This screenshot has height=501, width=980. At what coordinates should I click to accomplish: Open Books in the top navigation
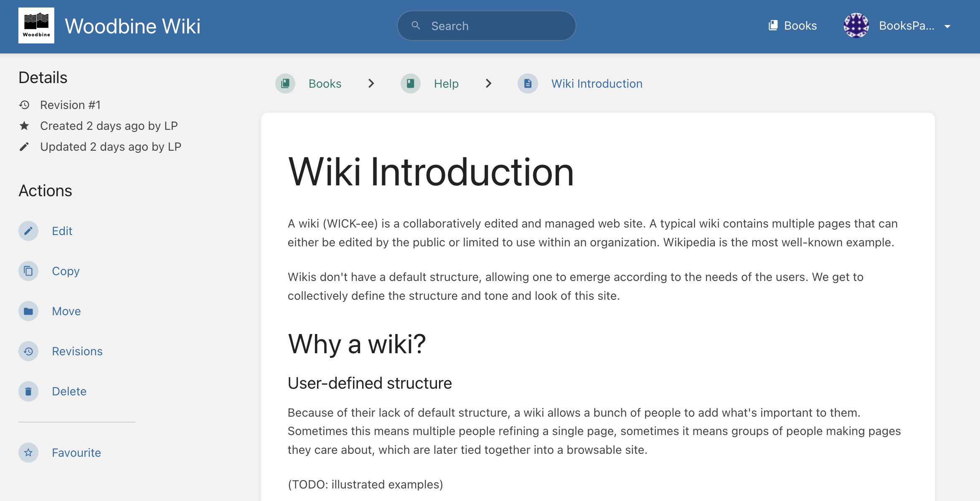click(x=792, y=25)
